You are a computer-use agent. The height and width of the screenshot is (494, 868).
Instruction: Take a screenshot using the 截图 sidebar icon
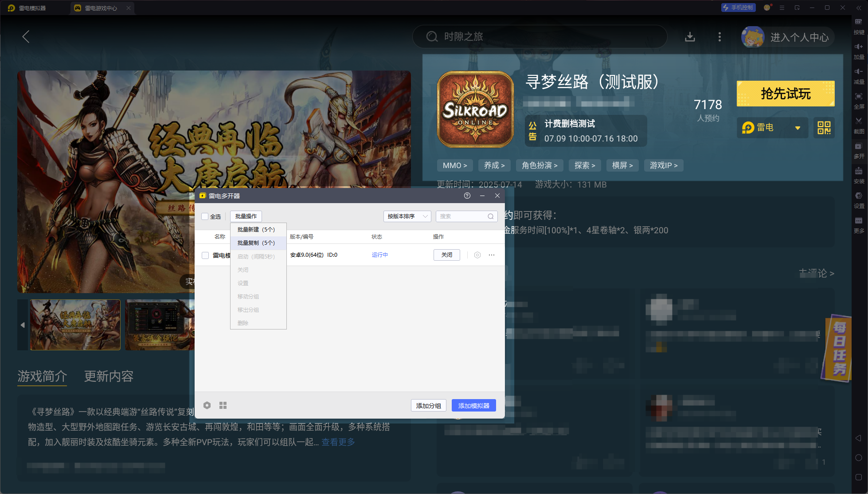point(858,125)
